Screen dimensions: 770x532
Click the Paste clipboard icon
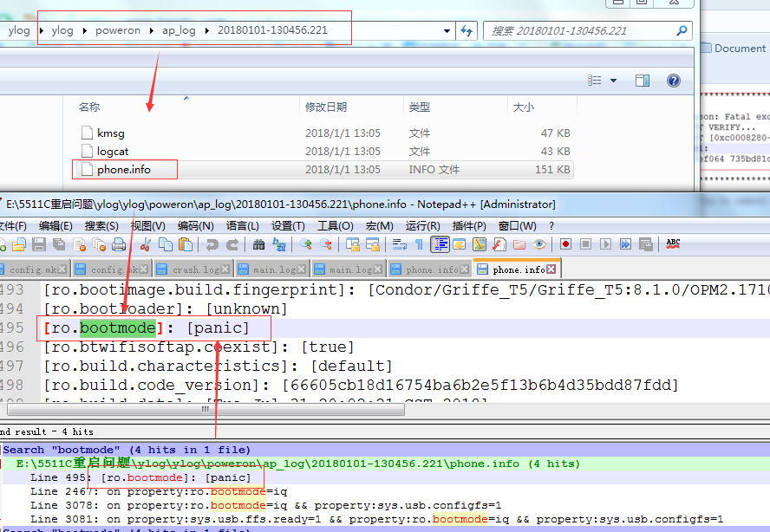[x=186, y=244]
